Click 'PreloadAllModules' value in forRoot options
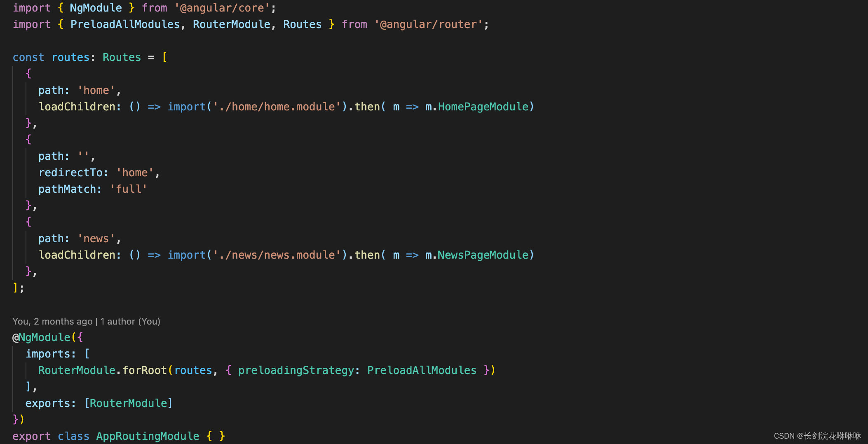 click(422, 370)
